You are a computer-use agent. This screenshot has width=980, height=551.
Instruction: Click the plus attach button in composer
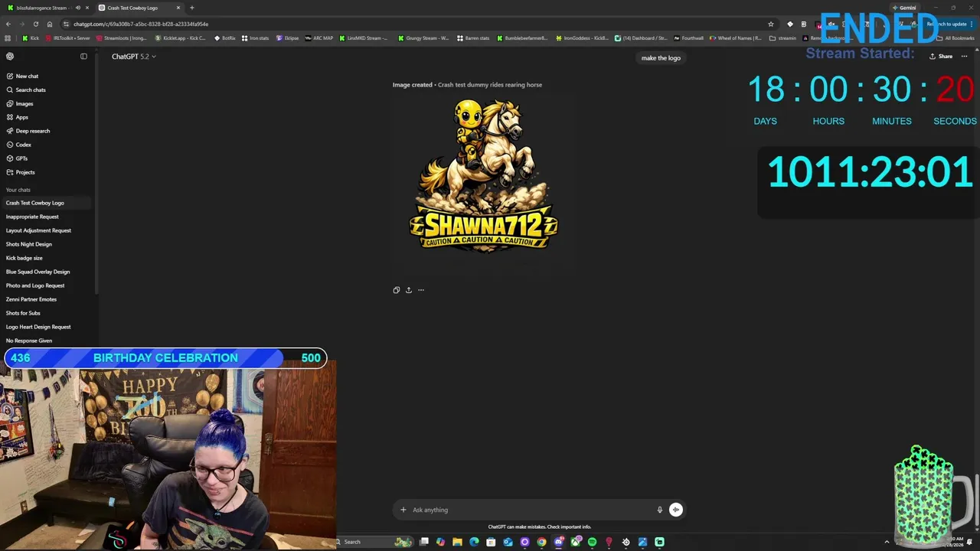[403, 510]
